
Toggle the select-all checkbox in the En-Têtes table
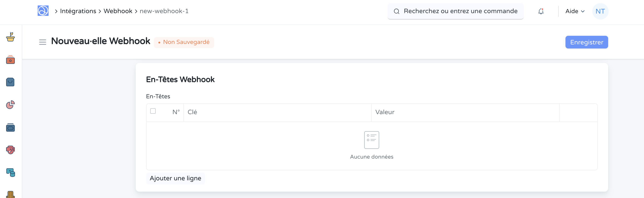click(153, 111)
